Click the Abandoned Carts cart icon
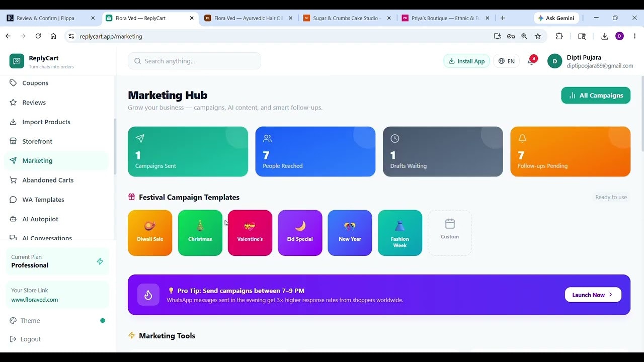 pyautogui.click(x=13, y=180)
